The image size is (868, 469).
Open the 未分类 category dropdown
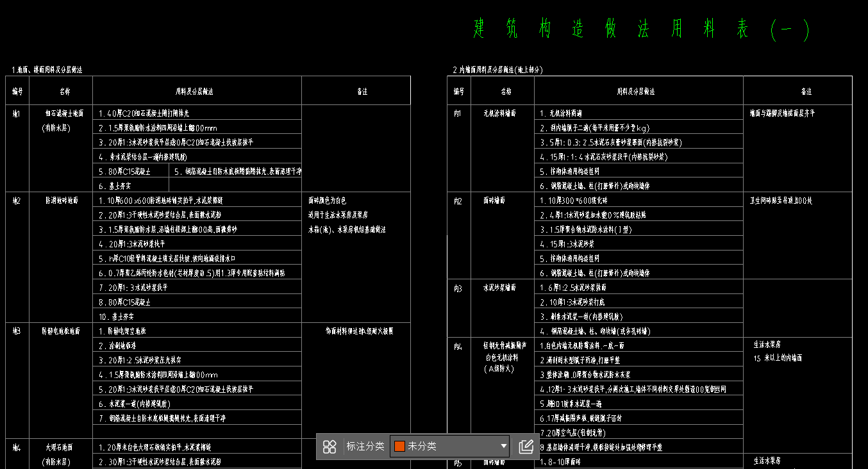point(451,447)
